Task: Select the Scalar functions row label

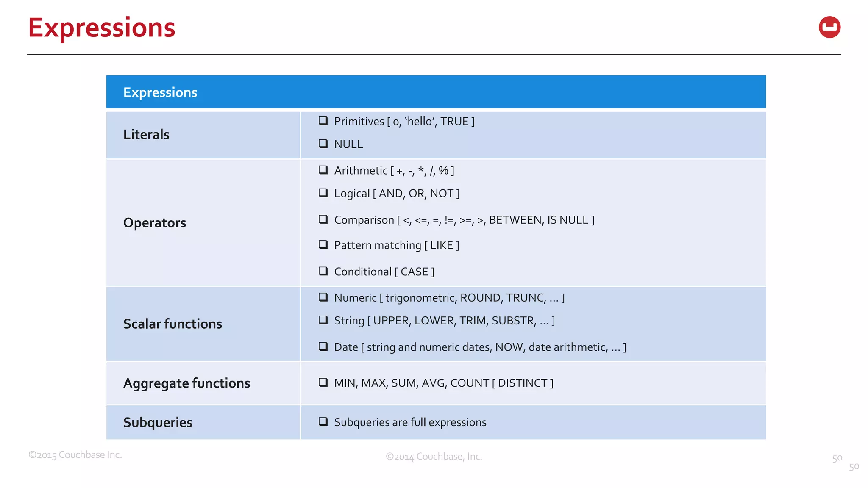Action: tap(172, 324)
